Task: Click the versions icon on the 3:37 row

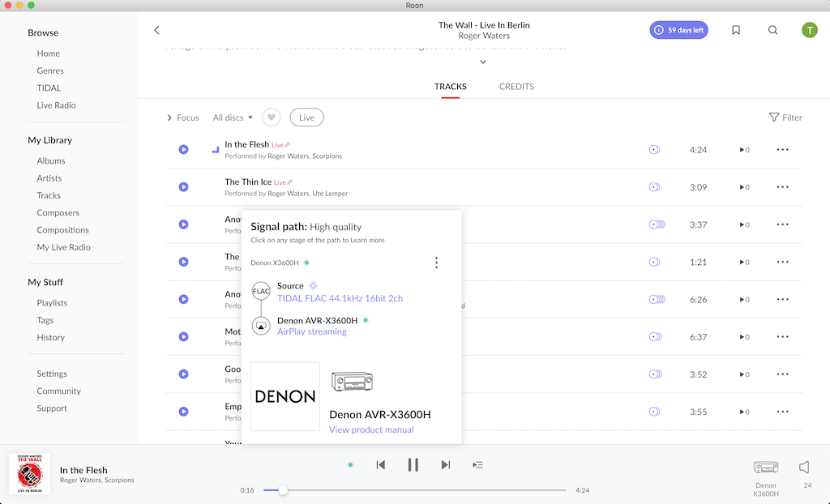Action: (657, 224)
